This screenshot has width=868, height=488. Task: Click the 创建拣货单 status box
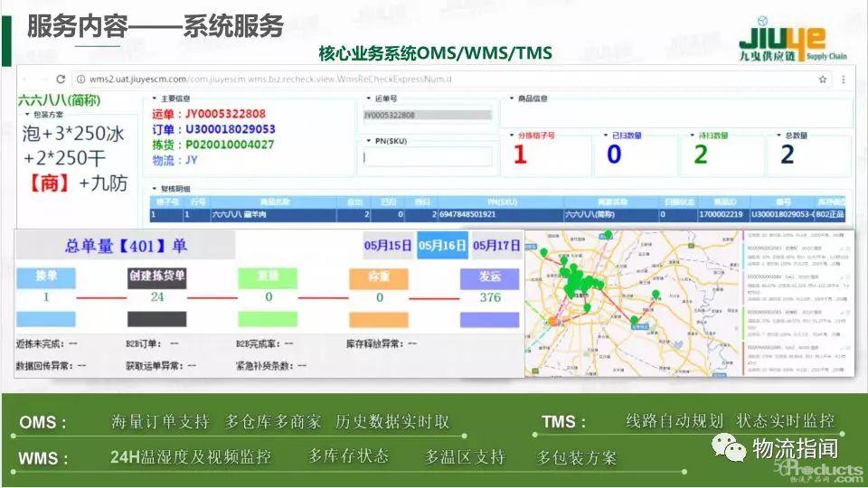(156, 277)
